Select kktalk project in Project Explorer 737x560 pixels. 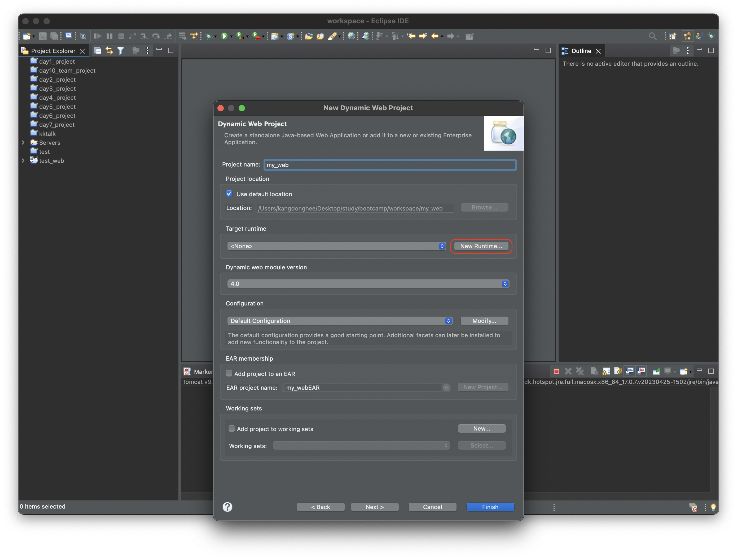coord(47,134)
